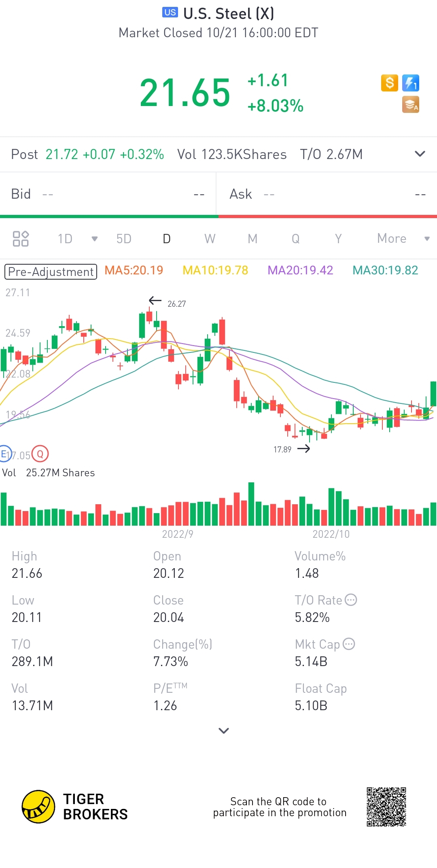
Task: Switch to the Q quarterly chart tab
Action: click(x=296, y=239)
